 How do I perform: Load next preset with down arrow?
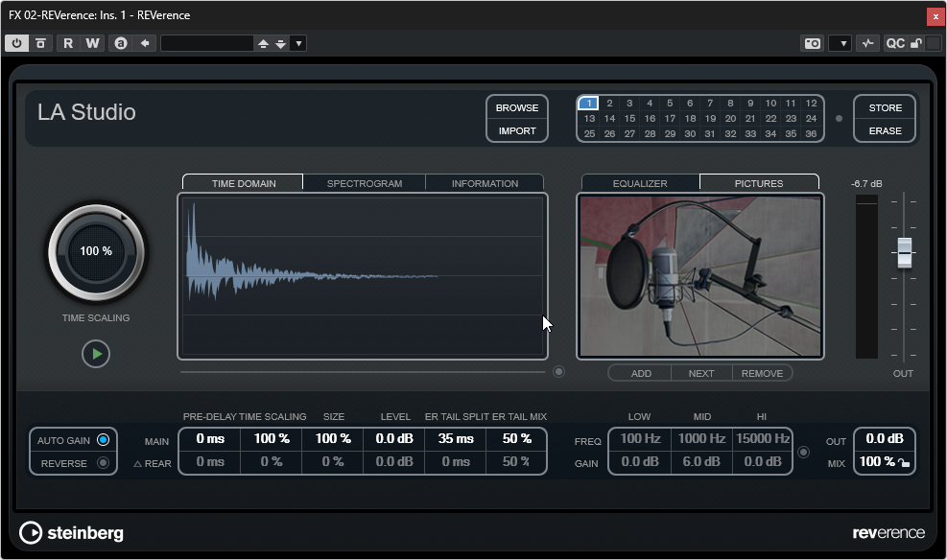(x=281, y=43)
